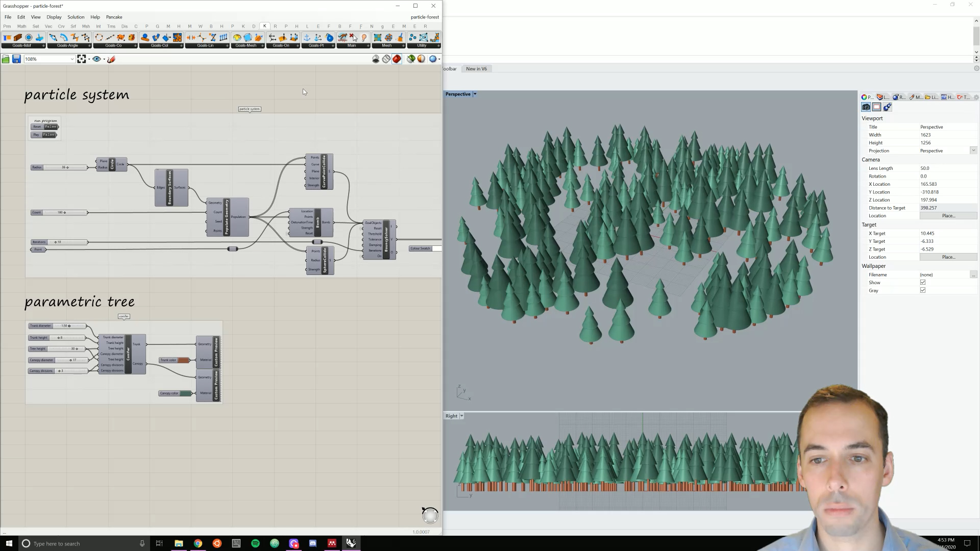
Task: Click the camera view properties icon
Action: (x=866, y=107)
